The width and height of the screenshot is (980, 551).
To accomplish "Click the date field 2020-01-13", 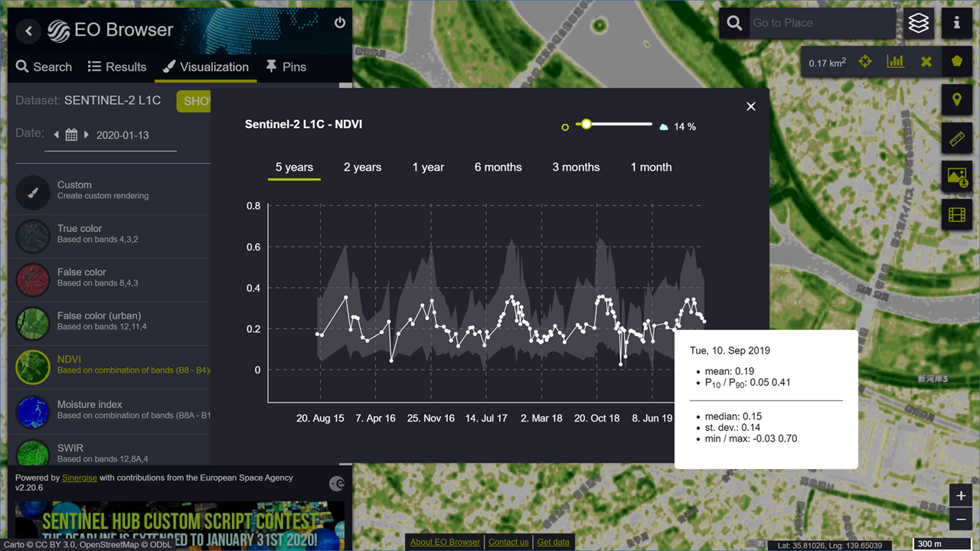I will pos(122,135).
